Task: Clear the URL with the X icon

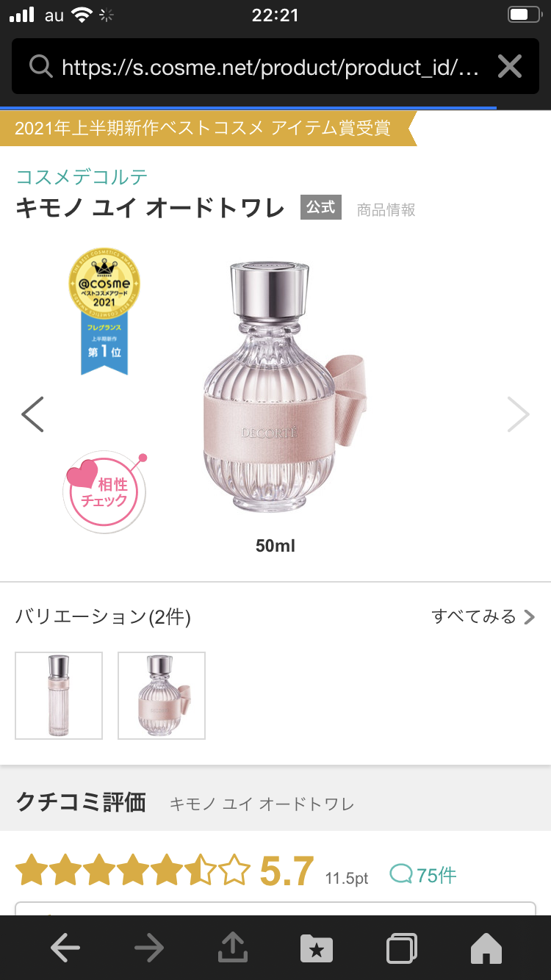Action: coord(509,68)
